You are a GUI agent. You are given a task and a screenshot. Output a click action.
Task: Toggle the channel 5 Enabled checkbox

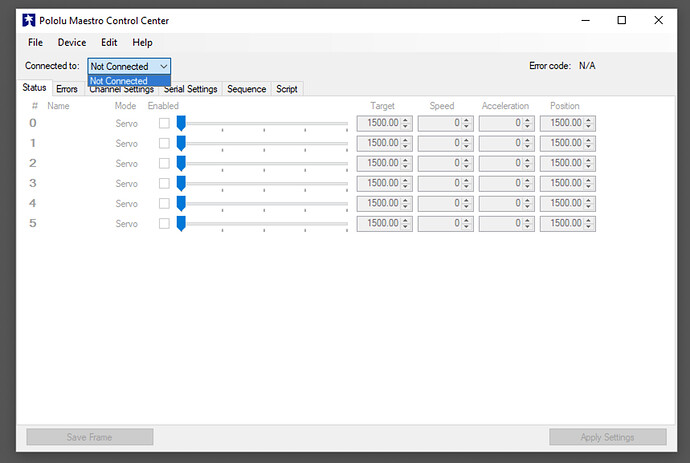[164, 223]
